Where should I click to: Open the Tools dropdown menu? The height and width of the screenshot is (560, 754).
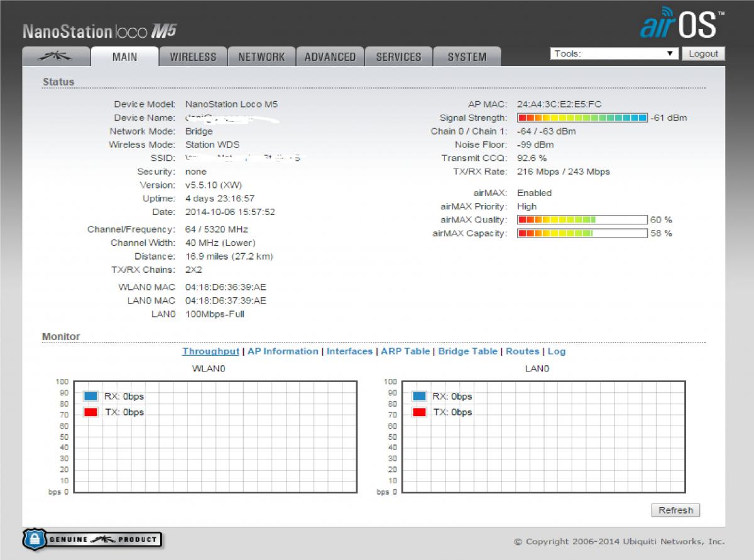point(614,54)
